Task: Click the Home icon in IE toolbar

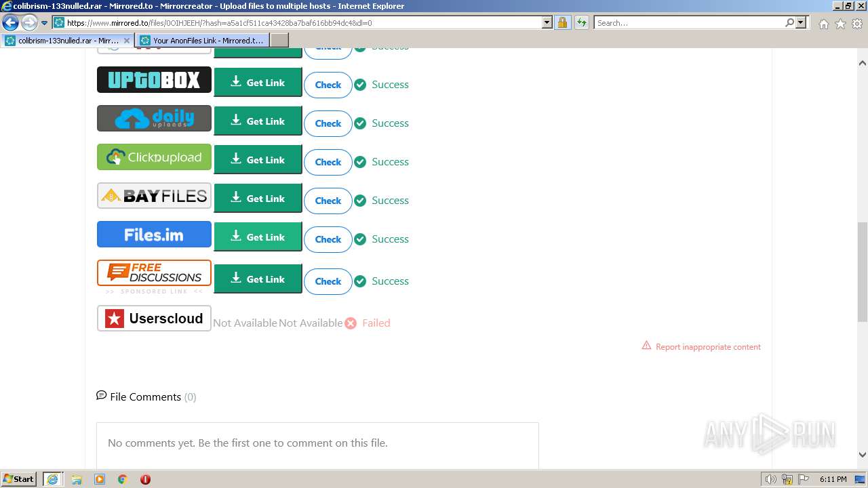Action: [823, 24]
